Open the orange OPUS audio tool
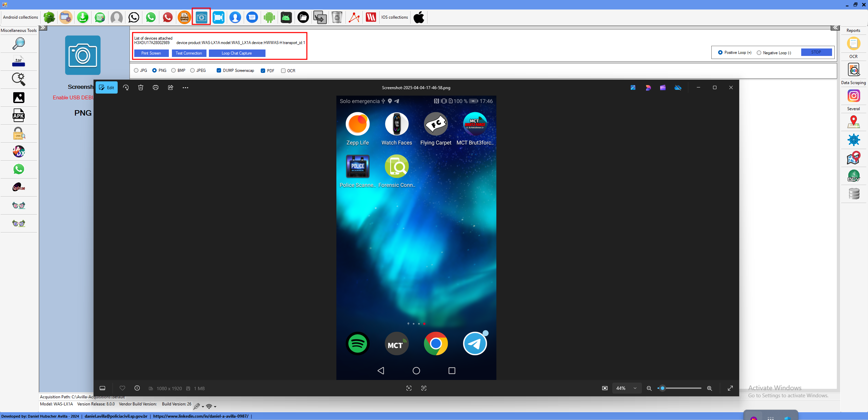 tap(184, 17)
